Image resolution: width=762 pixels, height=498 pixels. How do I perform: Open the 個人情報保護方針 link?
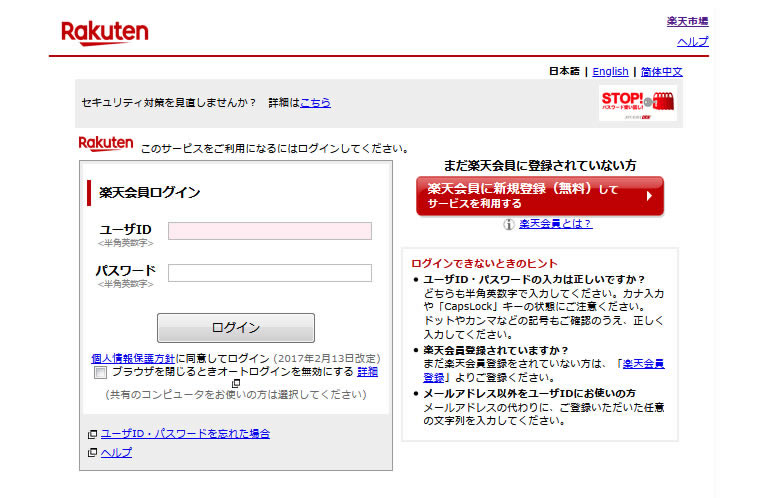click(133, 359)
